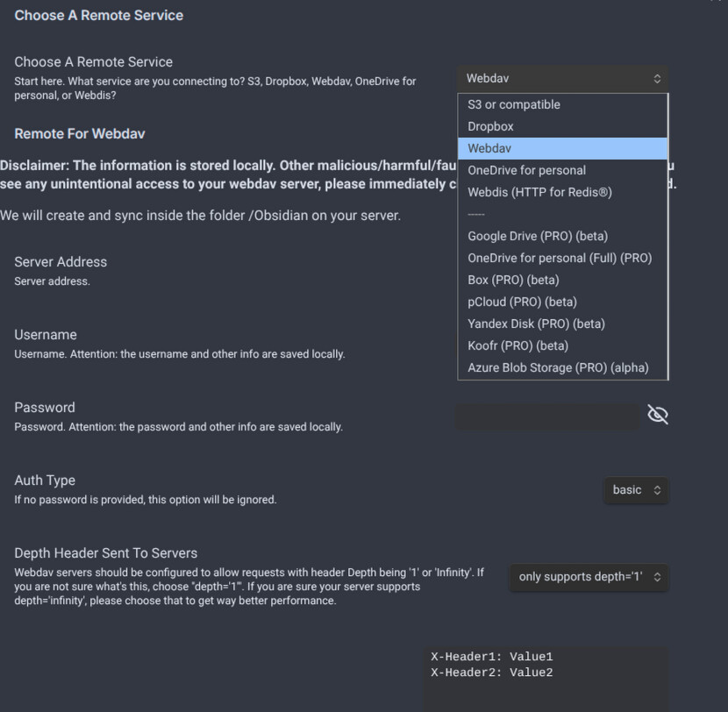Expand the depth header dropdown

(x=589, y=577)
